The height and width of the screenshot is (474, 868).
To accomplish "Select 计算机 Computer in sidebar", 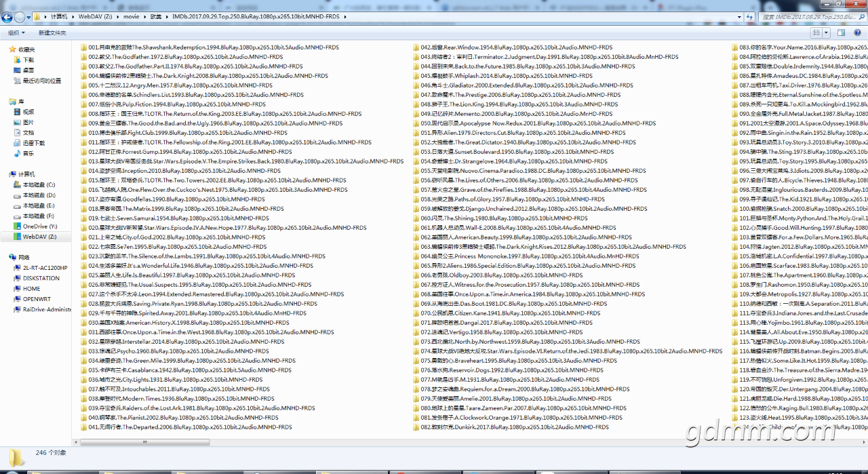I will [x=26, y=174].
